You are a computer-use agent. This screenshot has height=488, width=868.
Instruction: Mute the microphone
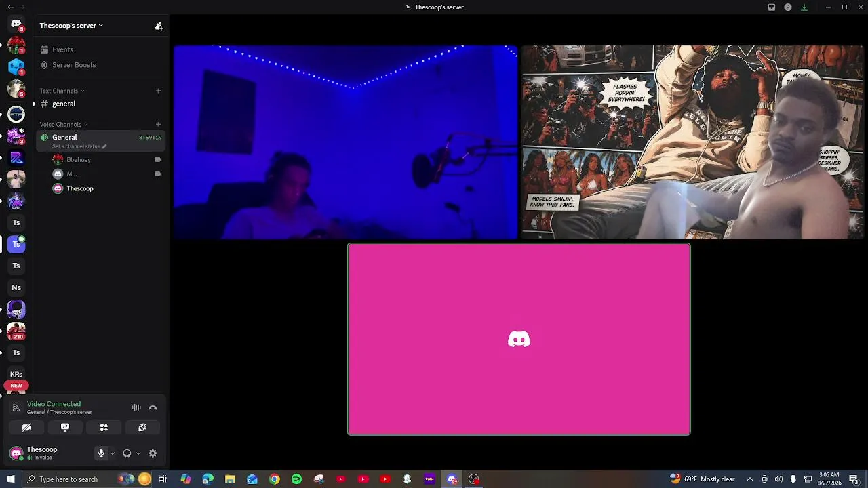click(x=101, y=453)
